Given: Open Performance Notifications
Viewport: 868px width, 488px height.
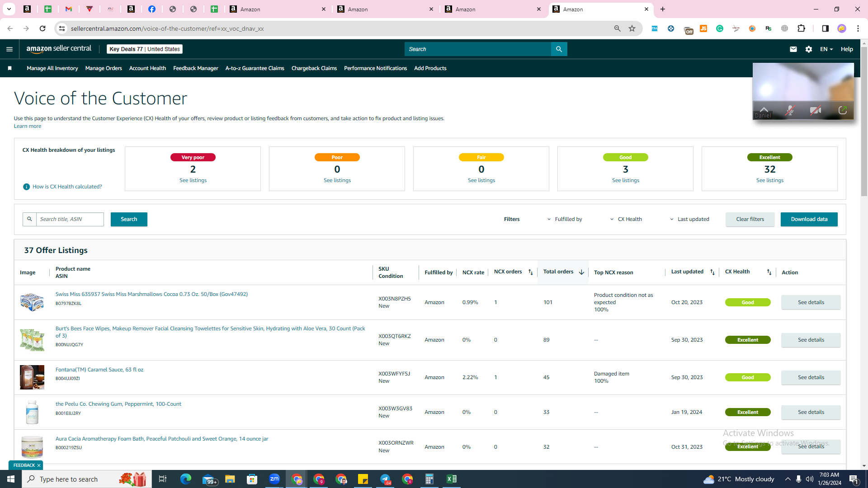Looking at the screenshot, I should click(375, 68).
